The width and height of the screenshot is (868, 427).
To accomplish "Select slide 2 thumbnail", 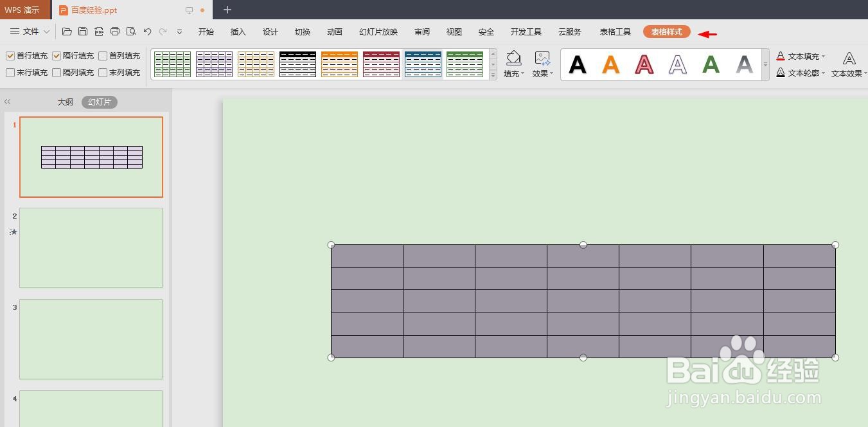I will [x=91, y=248].
